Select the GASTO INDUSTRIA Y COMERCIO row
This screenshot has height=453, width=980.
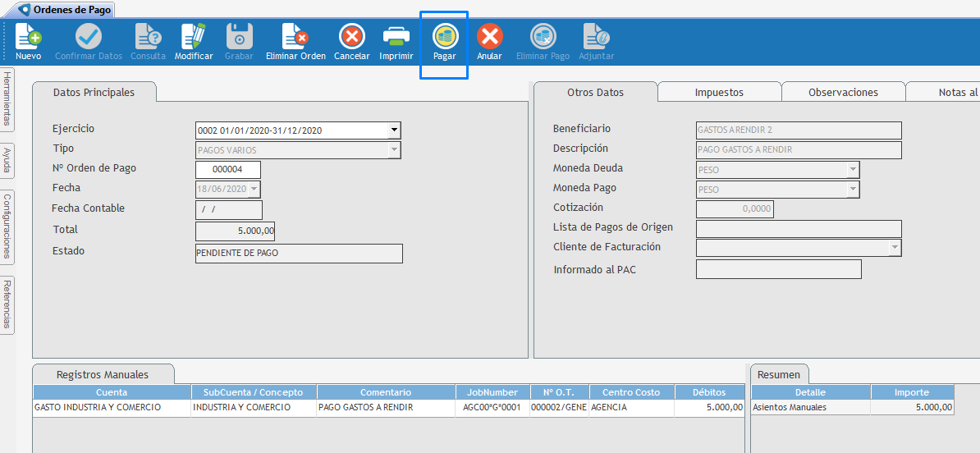(112, 407)
